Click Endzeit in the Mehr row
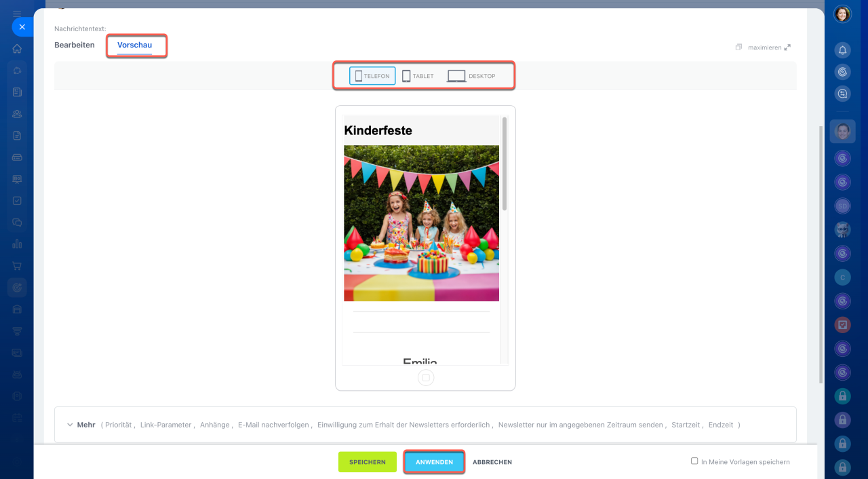Viewport: 868px width, 479px height. tap(721, 425)
